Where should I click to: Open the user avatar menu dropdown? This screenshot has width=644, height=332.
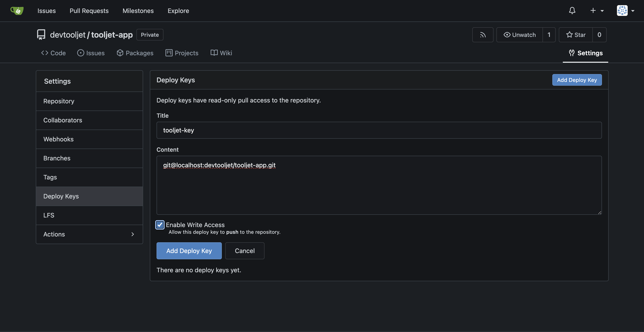(x=625, y=11)
